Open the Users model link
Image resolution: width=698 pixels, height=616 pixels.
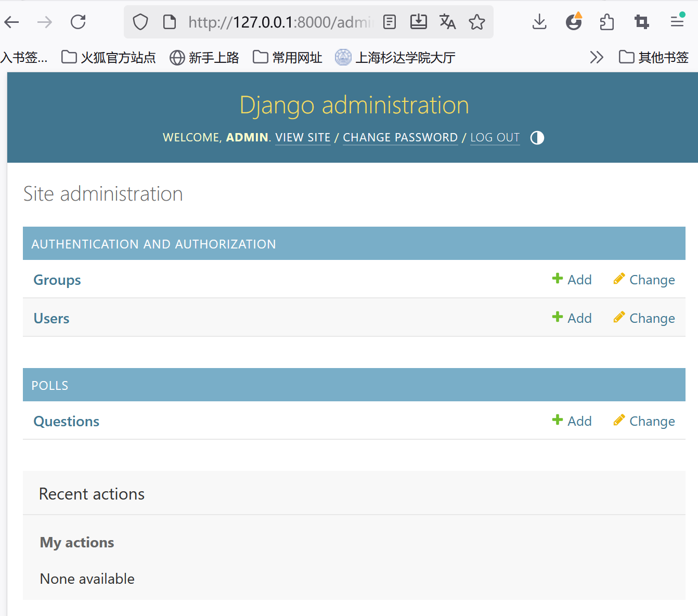point(51,318)
